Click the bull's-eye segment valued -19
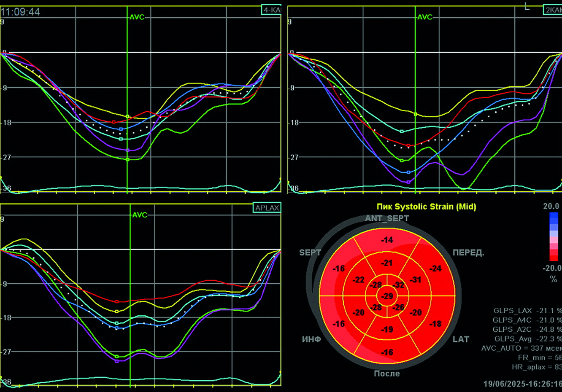Viewport: 562px width, 392px height. (387, 330)
